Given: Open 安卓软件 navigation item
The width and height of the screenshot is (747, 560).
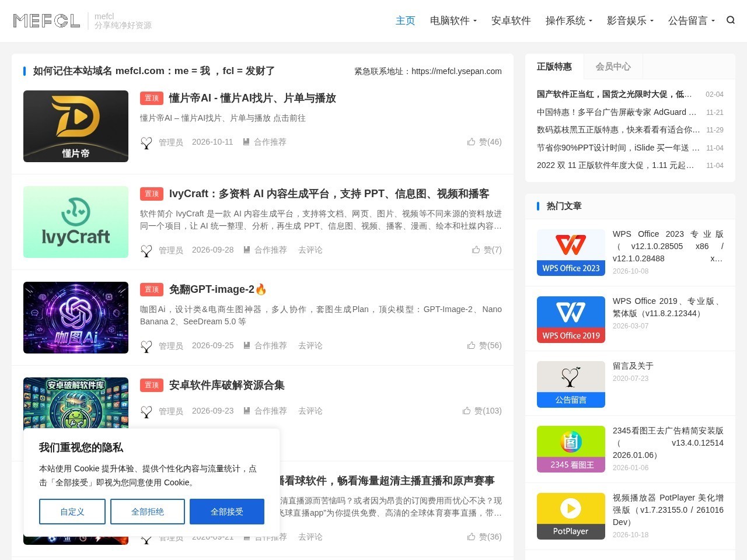Looking at the screenshot, I should click(x=511, y=20).
